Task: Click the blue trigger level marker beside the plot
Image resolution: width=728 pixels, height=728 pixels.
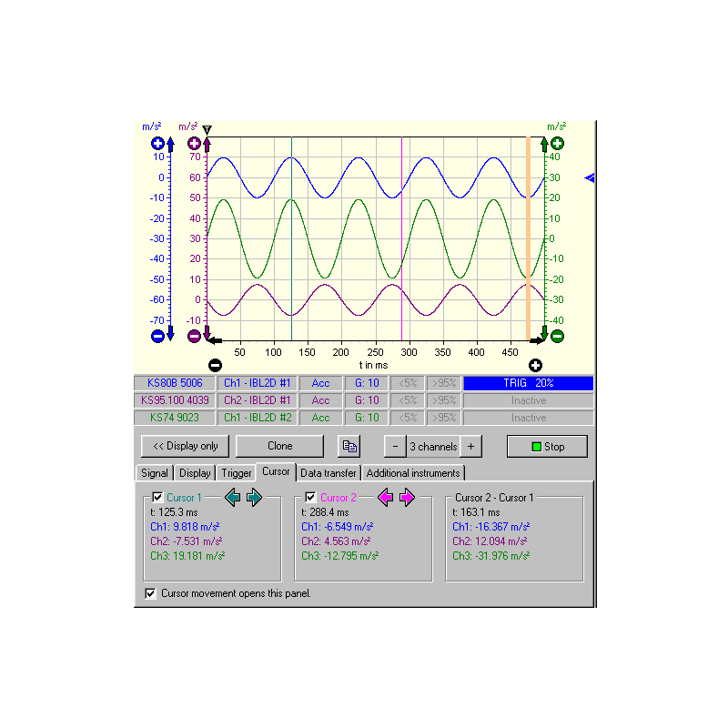Action: point(590,178)
